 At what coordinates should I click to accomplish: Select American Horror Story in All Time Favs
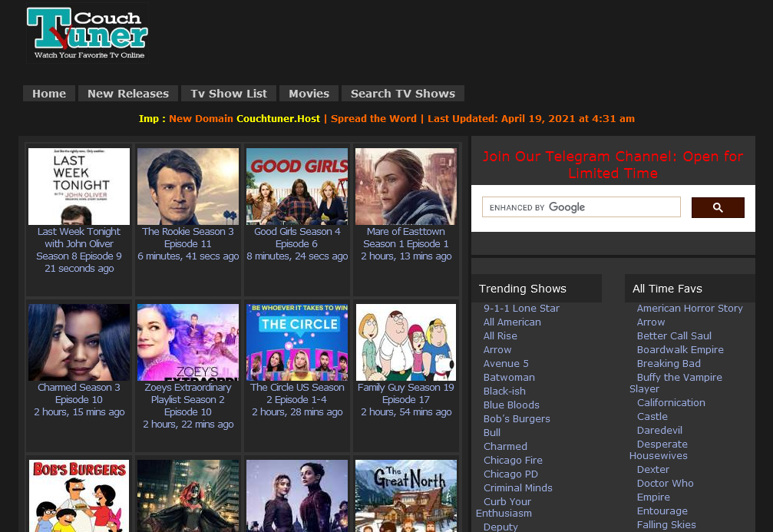click(x=689, y=308)
